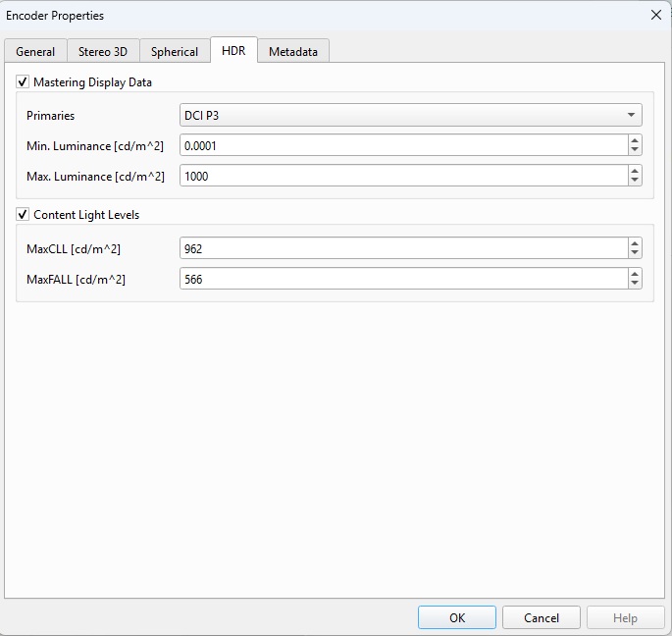Viewport: 672px width, 636px height.
Task: Disable the Content Light Levels checkbox
Action: (23, 214)
